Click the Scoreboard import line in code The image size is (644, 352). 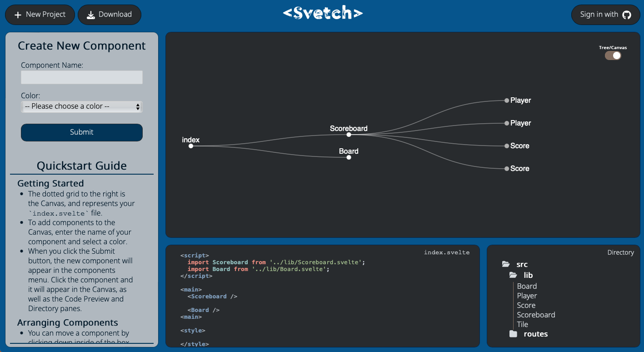tap(276, 262)
